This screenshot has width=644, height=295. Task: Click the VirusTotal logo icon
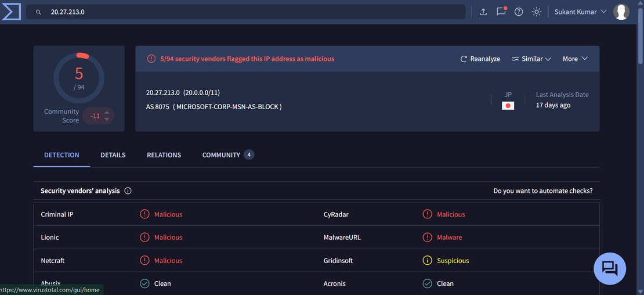coord(11,12)
